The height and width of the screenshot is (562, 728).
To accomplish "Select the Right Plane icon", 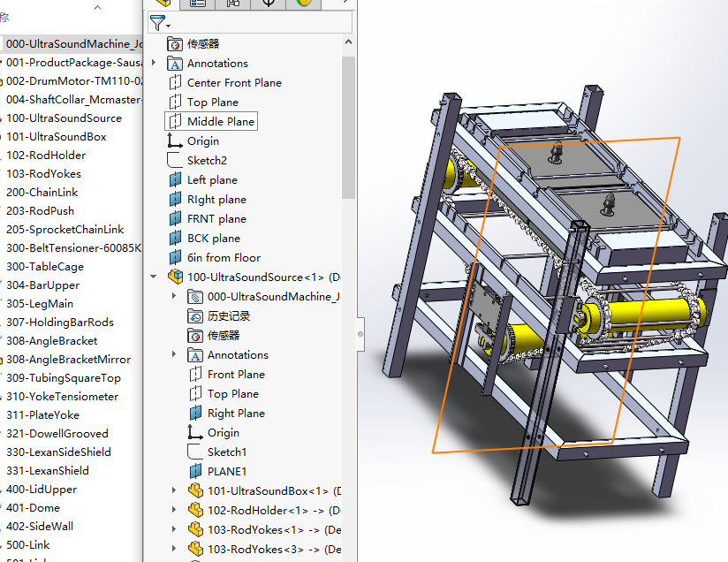I will (x=195, y=413).
